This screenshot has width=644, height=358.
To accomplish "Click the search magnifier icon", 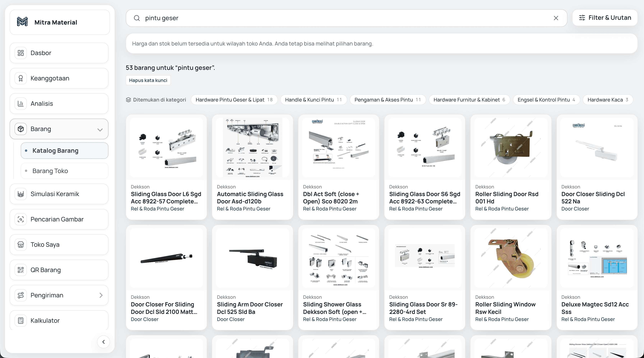I will click(137, 18).
